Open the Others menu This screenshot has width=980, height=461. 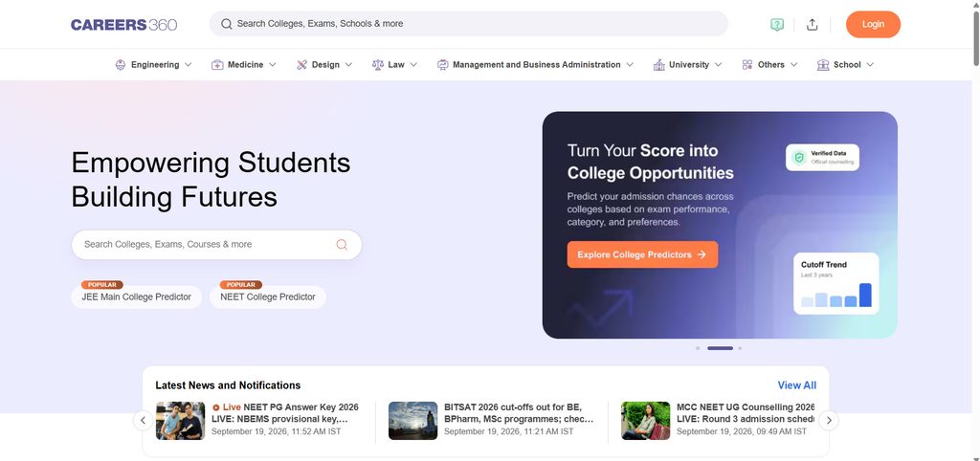[x=769, y=64]
